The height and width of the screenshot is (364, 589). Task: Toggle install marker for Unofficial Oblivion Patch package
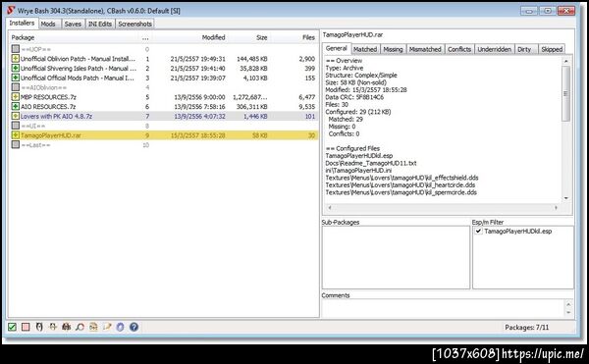[15, 59]
